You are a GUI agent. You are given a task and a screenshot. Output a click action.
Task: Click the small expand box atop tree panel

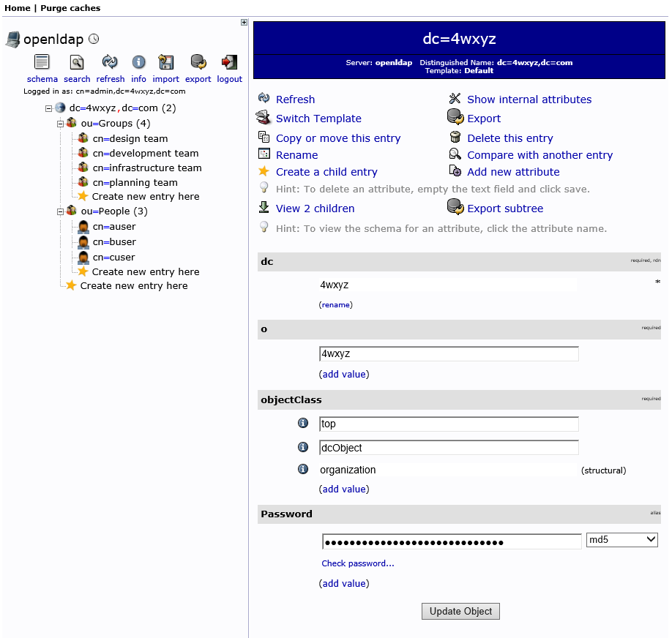[244, 22]
